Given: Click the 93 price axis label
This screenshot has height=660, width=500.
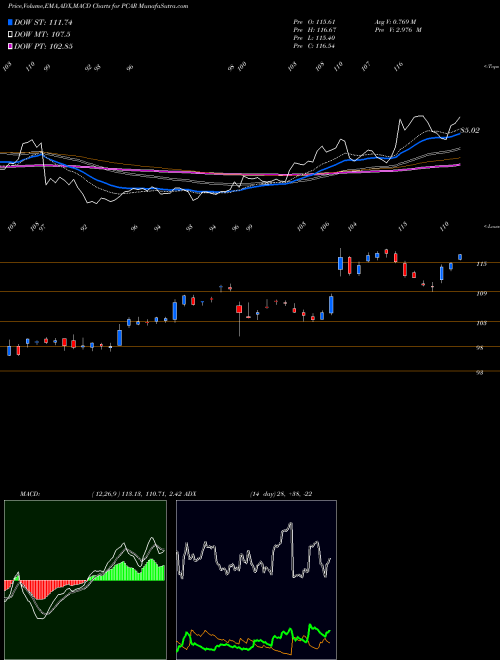Looking at the screenshot, I should (482, 373).
